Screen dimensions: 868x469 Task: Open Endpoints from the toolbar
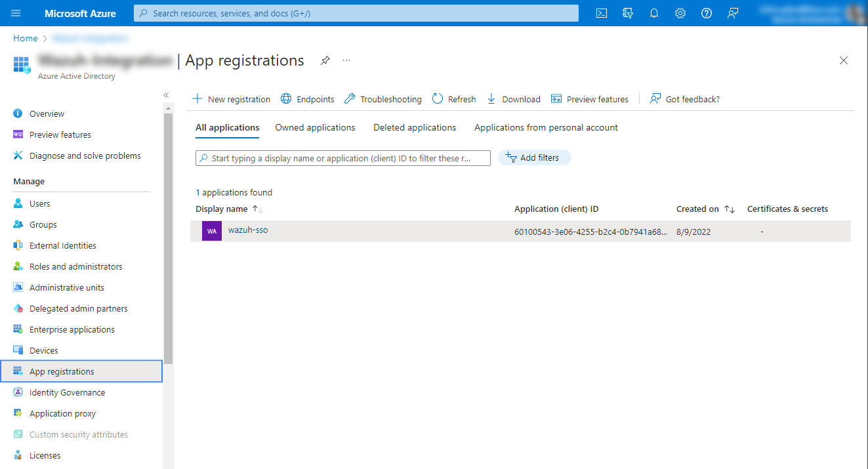(307, 99)
